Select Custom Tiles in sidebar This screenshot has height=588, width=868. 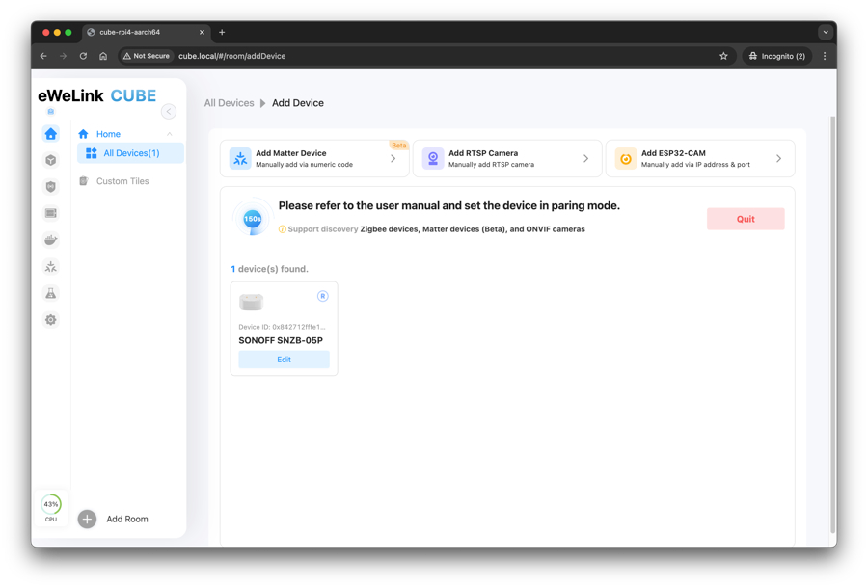click(x=122, y=181)
